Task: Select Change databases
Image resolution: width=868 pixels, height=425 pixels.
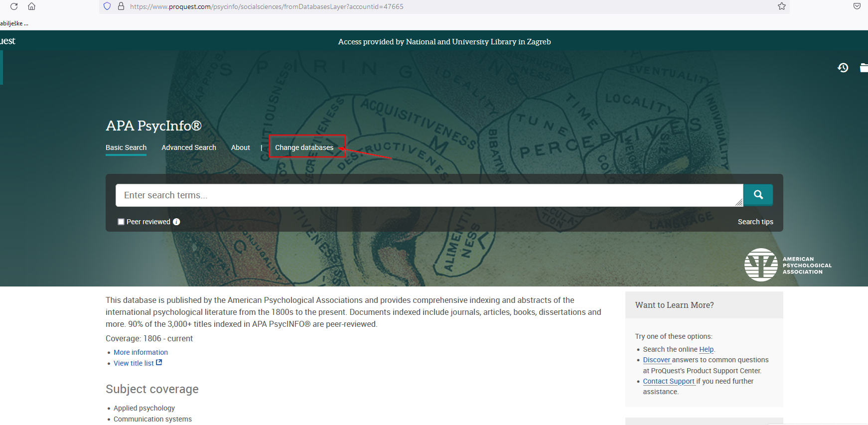Action: [304, 147]
